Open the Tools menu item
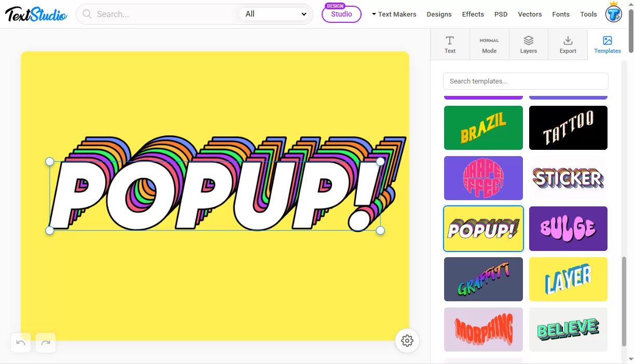 coord(588,14)
